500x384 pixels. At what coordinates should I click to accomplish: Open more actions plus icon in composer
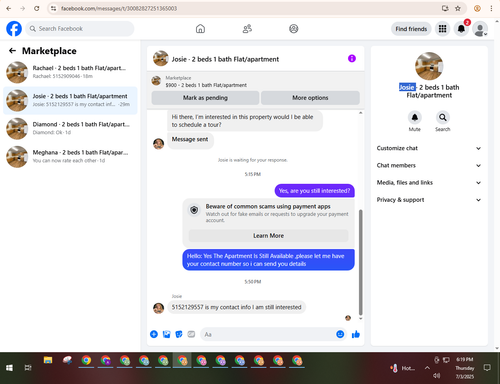[154, 334]
